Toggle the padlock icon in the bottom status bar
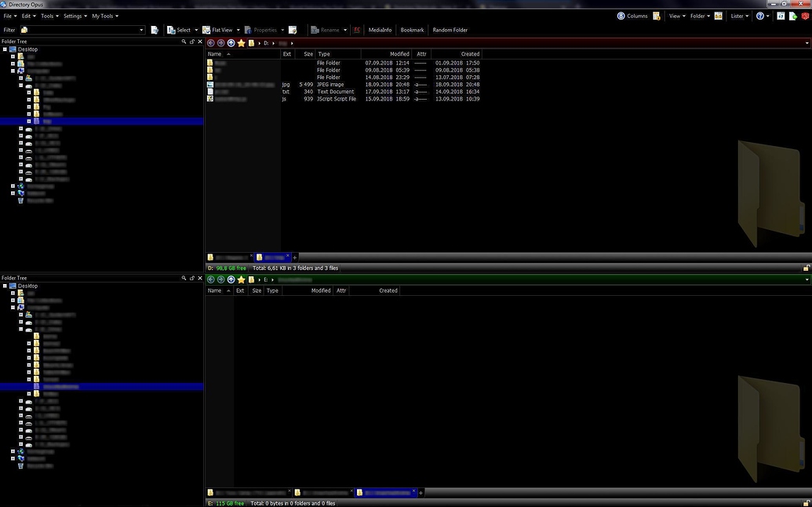The width and height of the screenshot is (812, 507). [x=806, y=503]
